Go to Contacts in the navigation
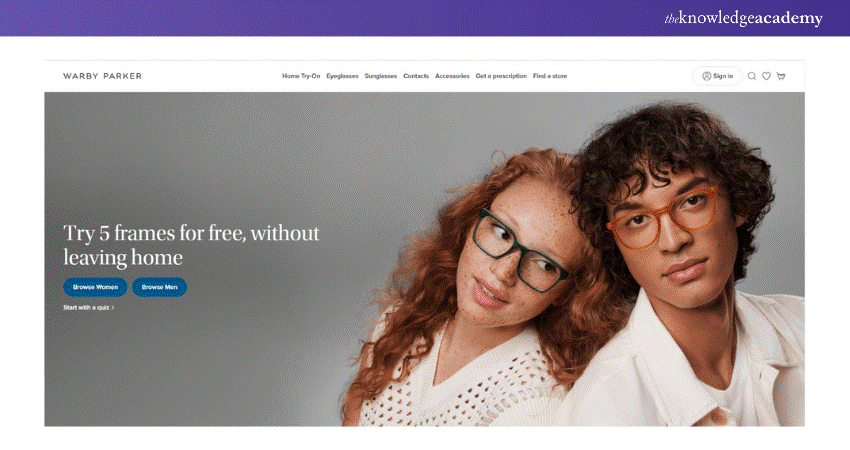The width and height of the screenshot is (850, 450). click(x=416, y=76)
